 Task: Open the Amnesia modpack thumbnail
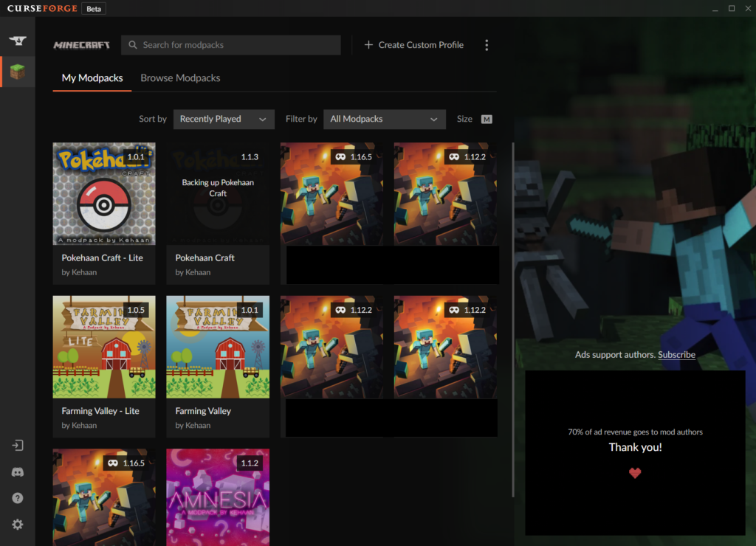(218, 497)
